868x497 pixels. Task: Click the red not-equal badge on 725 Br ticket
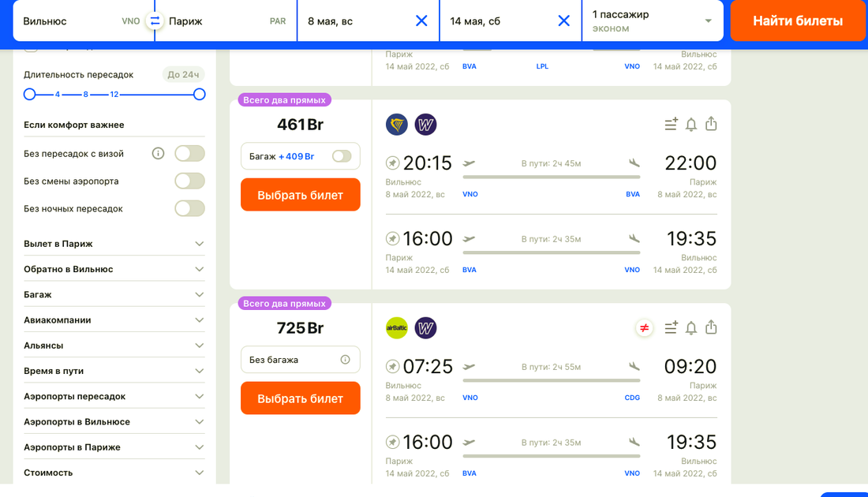pos(645,327)
